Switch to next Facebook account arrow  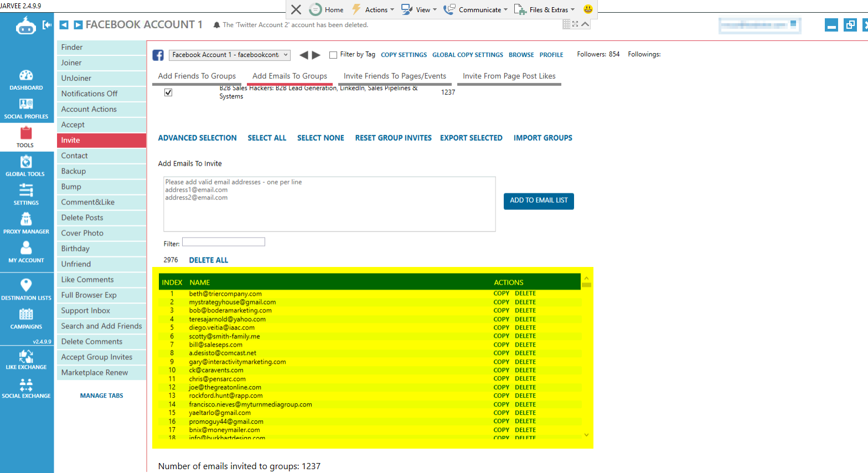click(x=316, y=55)
